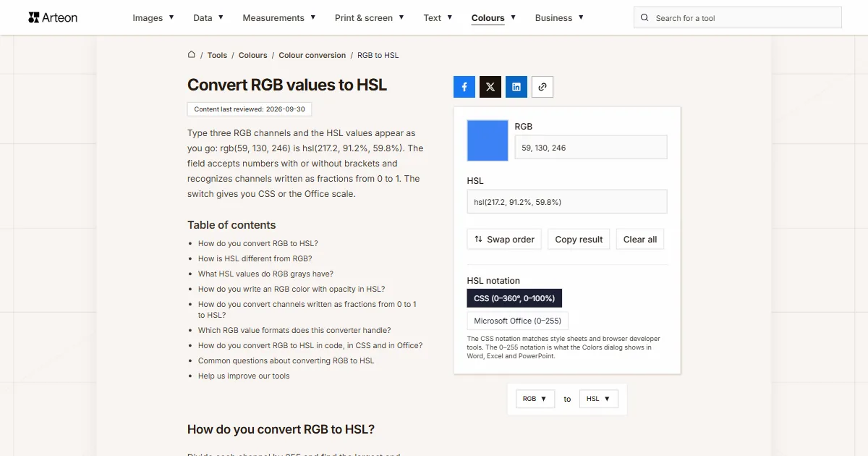Jump to How is HSL different from RGB?
Viewport: 868px width, 456px height.
pyautogui.click(x=255, y=258)
